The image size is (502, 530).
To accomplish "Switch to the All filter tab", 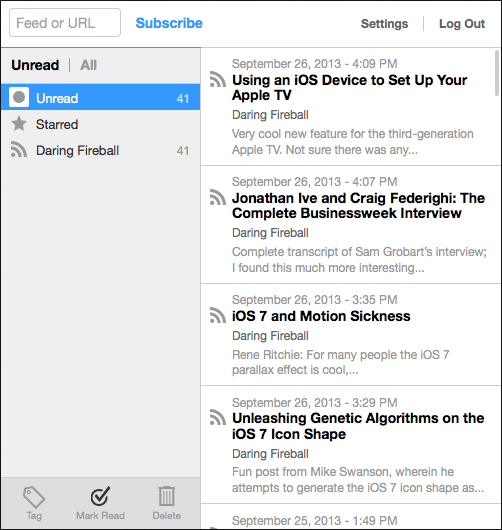I will [89, 65].
